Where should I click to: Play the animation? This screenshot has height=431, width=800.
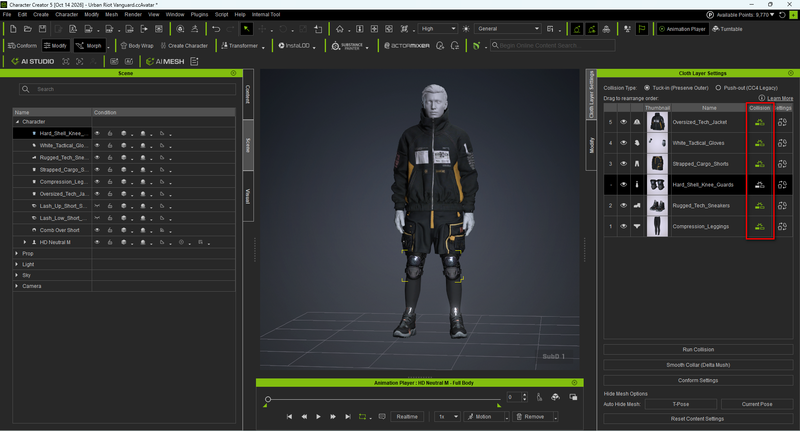(x=318, y=417)
